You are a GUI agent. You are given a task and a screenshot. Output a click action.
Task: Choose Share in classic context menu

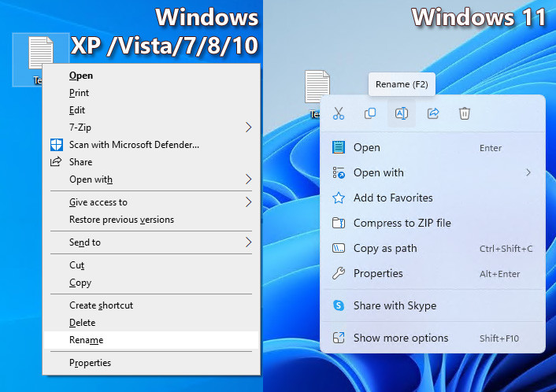point(151,162)
